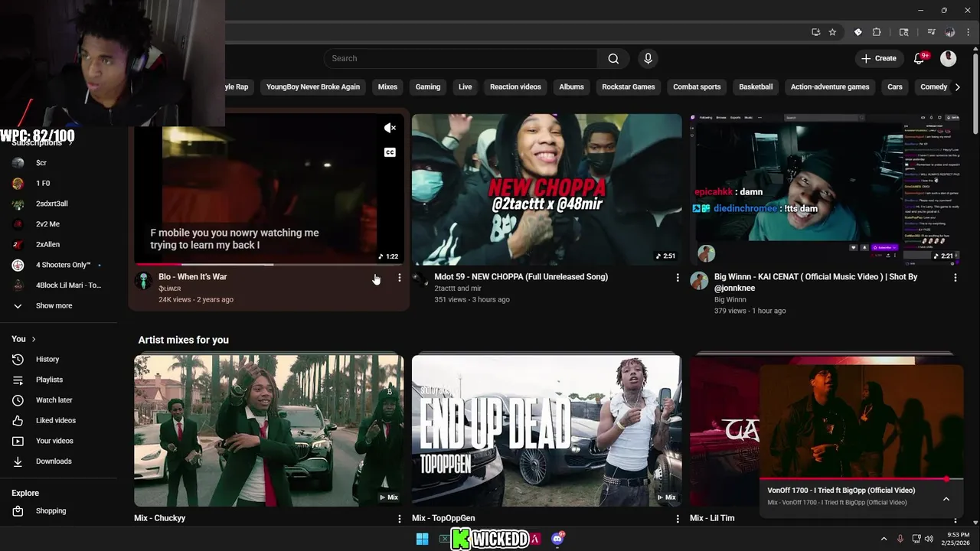Click the search magnifier button
This screenshot has height=551, width=980.
pos(613,59)
